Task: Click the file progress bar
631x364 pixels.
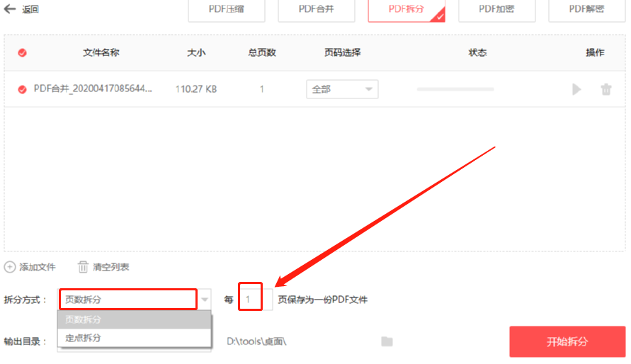Action: 455,89
